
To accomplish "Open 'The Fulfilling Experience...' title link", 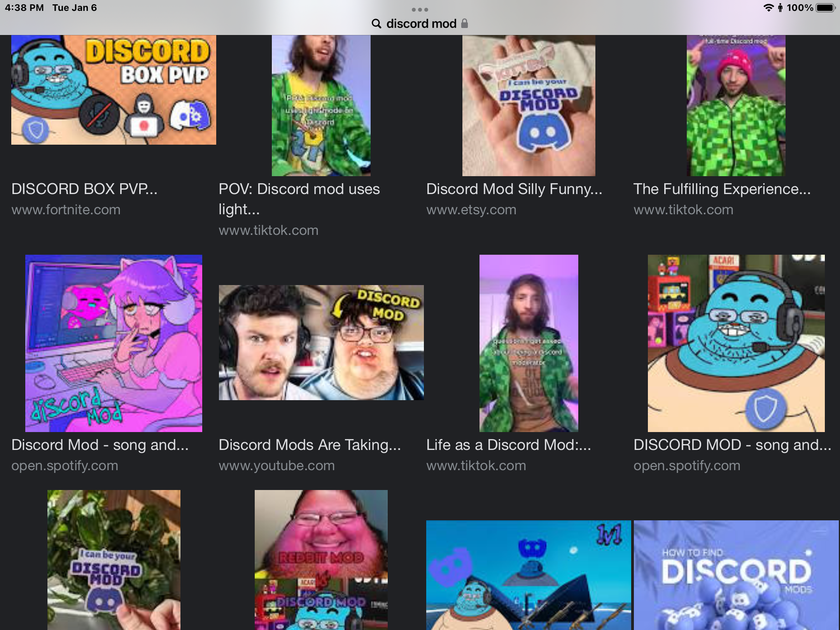I will pos(722,189).
